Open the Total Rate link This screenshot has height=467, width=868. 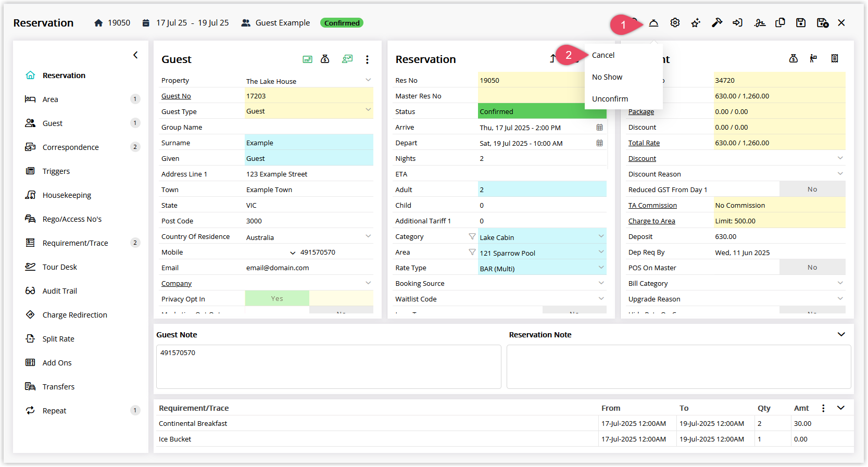point(644,143)
